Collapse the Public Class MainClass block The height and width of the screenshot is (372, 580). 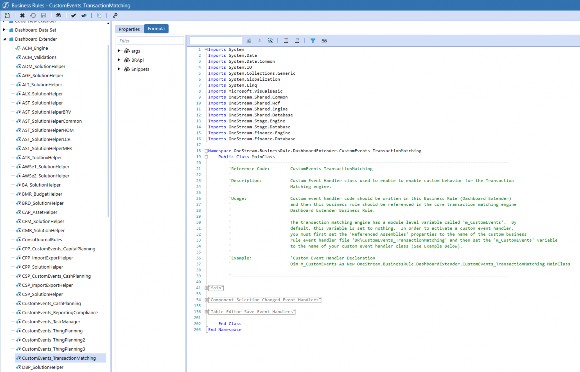tap(206, 156)
